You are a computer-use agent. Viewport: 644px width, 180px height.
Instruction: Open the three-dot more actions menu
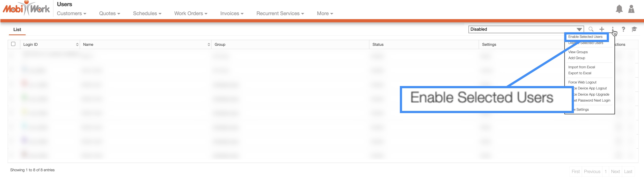click(x=613, y=29)
